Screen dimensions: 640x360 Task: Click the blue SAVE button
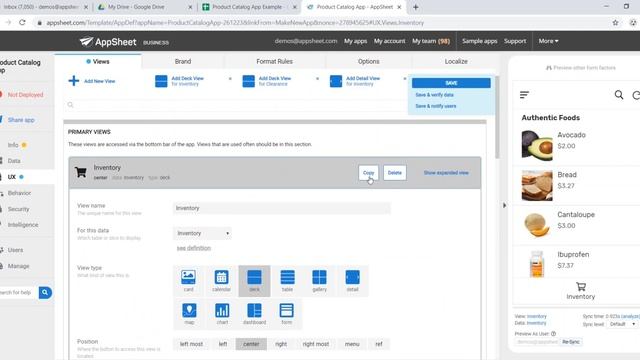451,83
